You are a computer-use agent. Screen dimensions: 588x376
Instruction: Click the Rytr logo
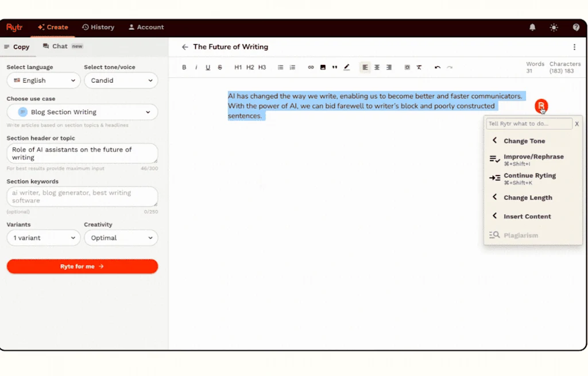[14, 27]
